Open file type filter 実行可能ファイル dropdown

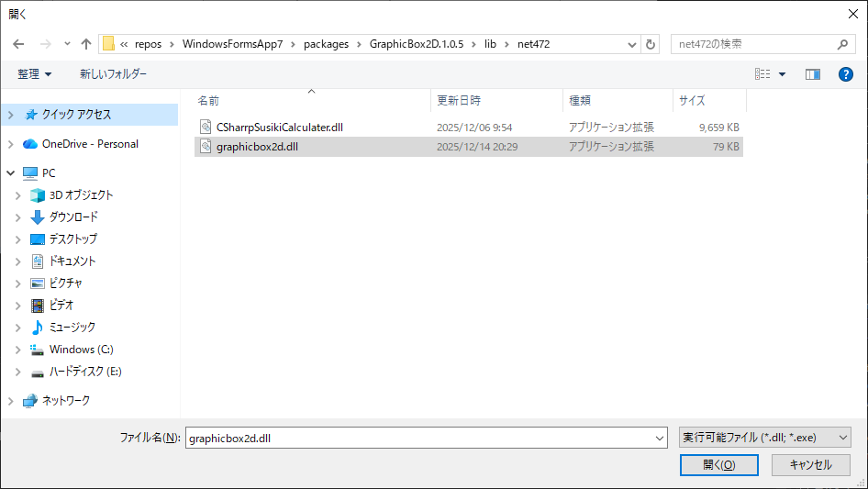765,438
